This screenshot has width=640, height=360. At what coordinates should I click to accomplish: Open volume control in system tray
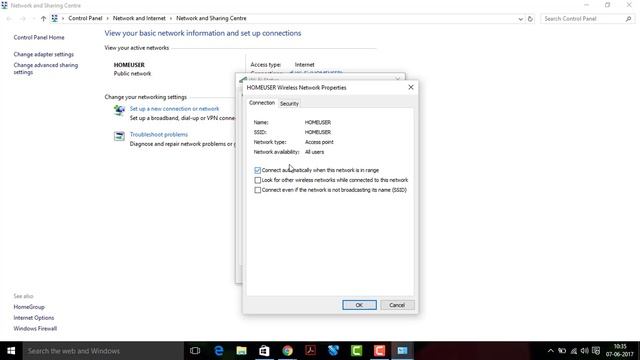pos(584,351)
